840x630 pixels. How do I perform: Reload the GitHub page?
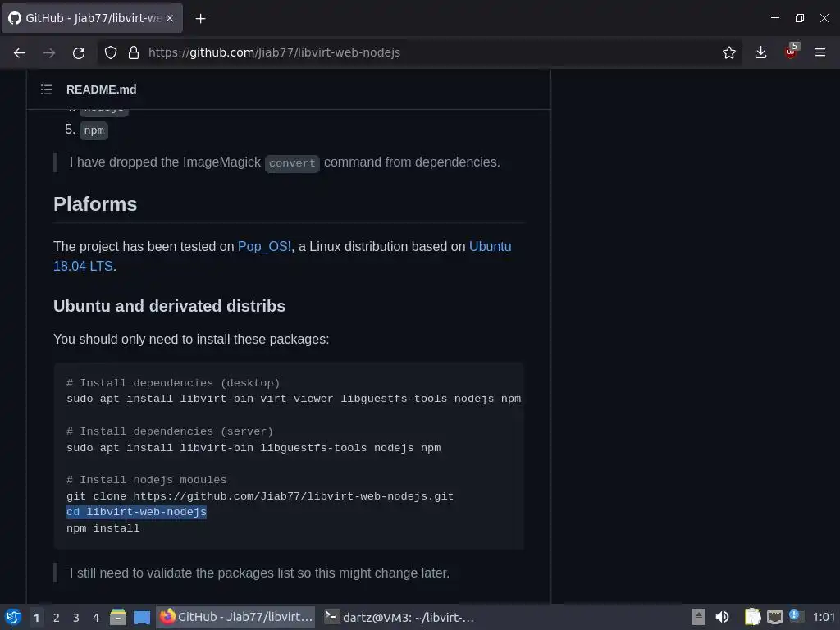[x=79, y=52]
